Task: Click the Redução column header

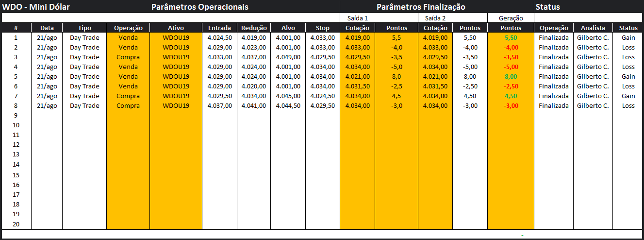Action: click(x=254, y=28)
